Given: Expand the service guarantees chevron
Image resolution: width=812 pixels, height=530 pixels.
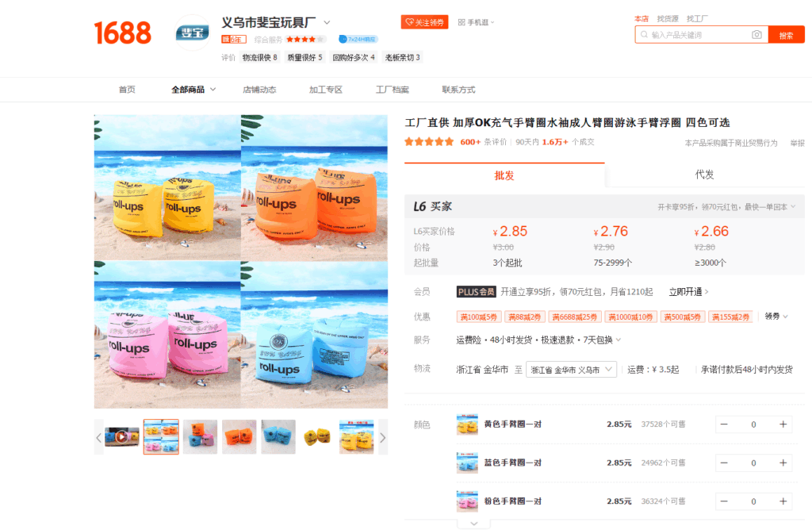Looking at the screenshot, I should [x=619, y=340].
